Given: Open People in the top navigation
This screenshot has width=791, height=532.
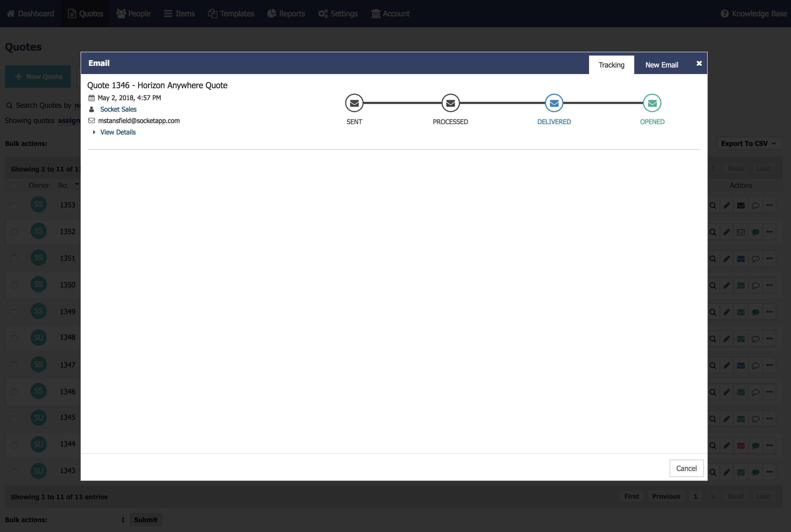Looking at the screenshot, I should [133, 14].
